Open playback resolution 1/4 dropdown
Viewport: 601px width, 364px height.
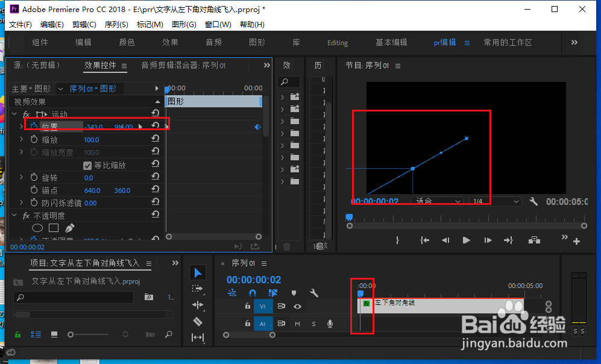tap(496, 201)
